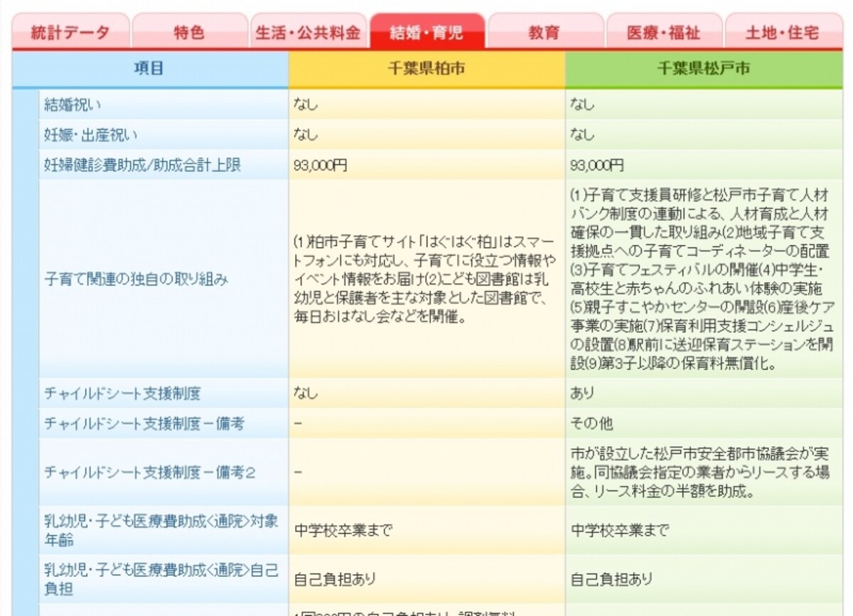This screenshot has width=853, height=616.
Task: Select the 妊娠・出産祝い row label
Action: click(91, 135)
